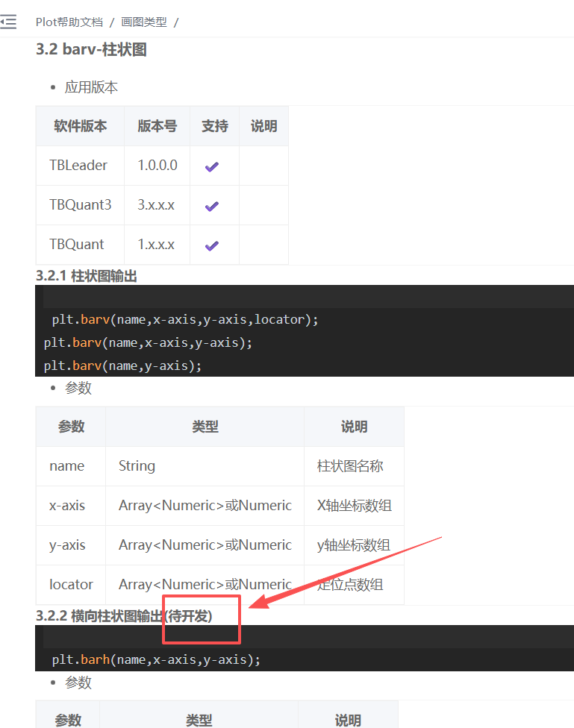Image resolution: width=574 pixels, height=728 pixels.
Task: Open the Plot帮助文档 breadcrumb
Action: 69,22
